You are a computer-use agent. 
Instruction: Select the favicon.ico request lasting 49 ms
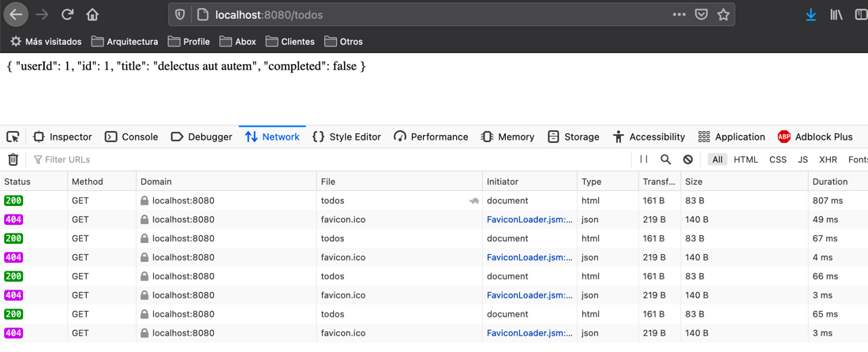tap(434, 219)
